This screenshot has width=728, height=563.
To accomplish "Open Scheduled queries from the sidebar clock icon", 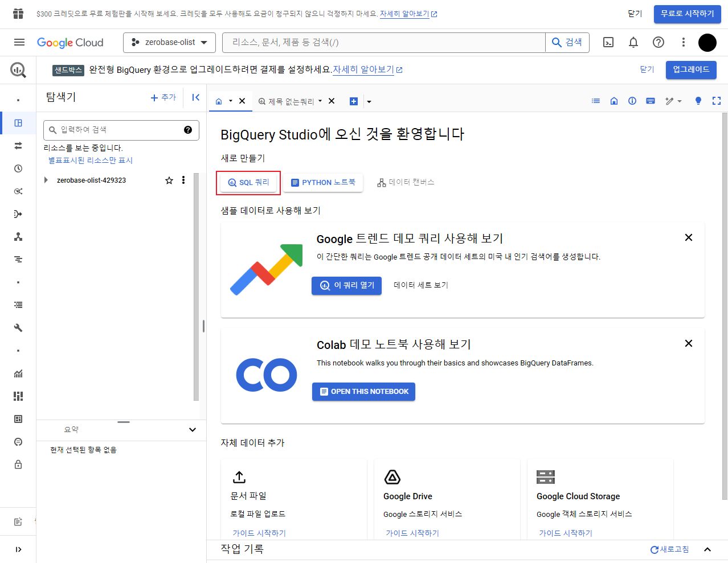I will tap(18, 169).
